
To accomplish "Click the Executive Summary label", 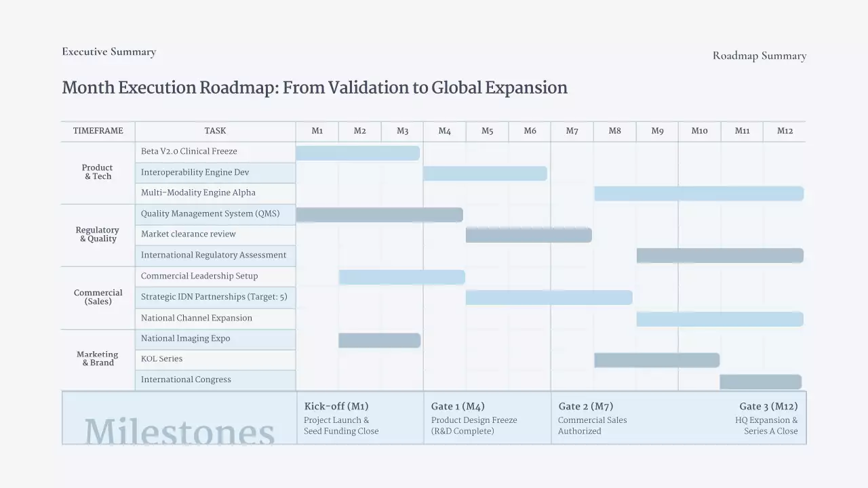I will coord(109,52).
